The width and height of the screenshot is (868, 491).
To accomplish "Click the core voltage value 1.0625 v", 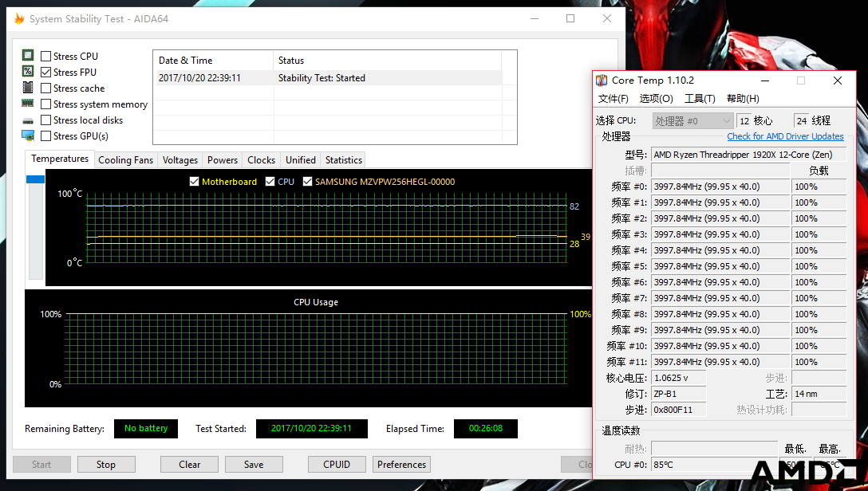I will click(x=679, y=378).
